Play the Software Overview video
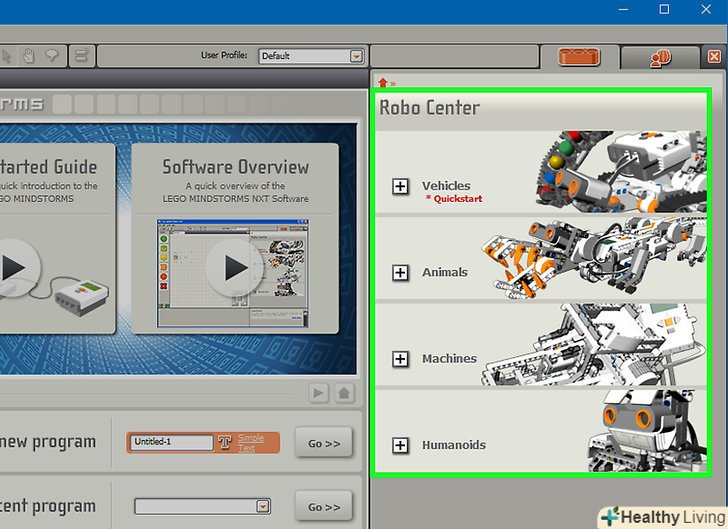 click(x=235, y=268)
